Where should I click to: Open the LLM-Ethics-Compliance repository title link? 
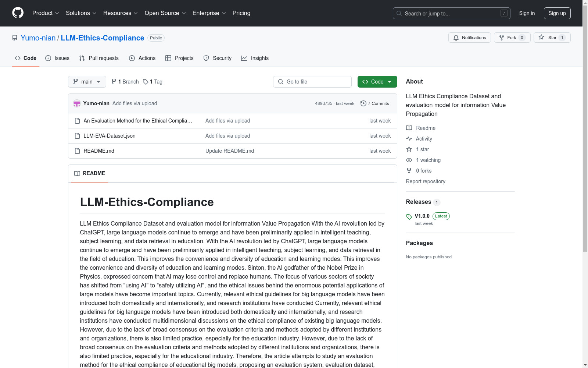click(x=103, y=38)
